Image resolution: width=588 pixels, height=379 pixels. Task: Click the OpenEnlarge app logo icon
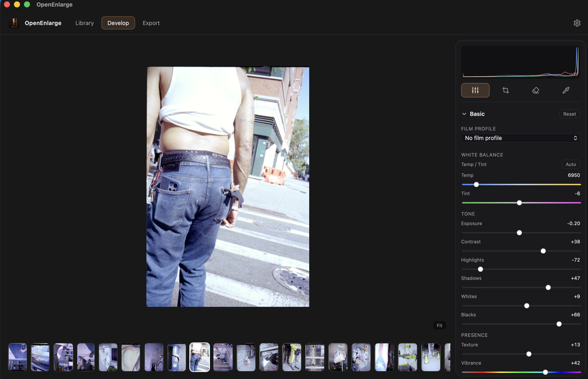pyautogui.click(x=14, y=23)
